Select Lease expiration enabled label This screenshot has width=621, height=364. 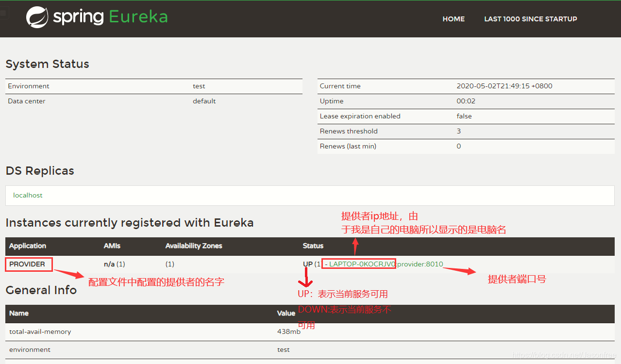pyautogui.click(x=360, y=116)
